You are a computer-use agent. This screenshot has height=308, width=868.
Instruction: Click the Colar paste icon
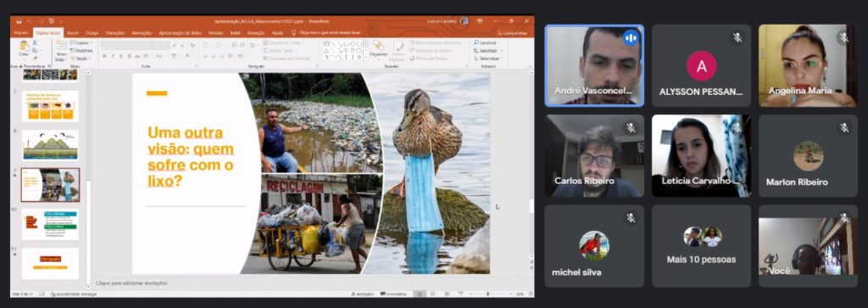(24, 48)
